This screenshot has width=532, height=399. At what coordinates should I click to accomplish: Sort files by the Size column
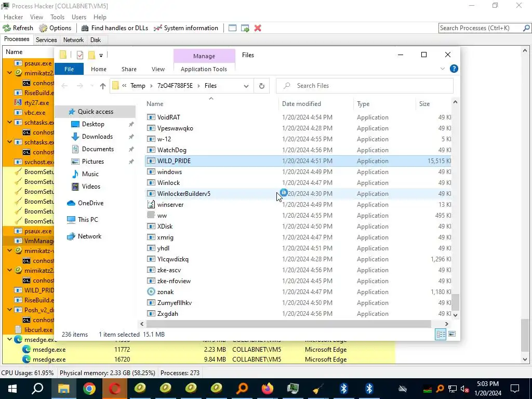point(424,104)
